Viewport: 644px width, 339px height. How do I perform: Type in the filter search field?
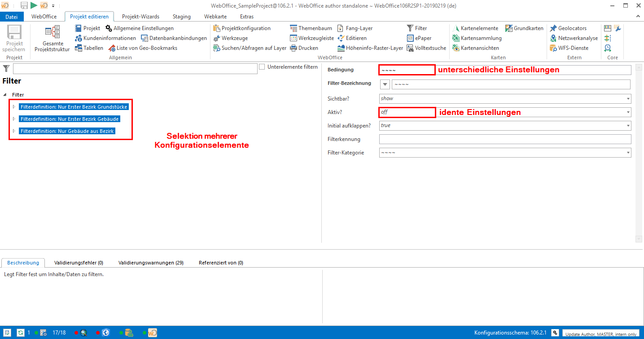coord(135,68)
